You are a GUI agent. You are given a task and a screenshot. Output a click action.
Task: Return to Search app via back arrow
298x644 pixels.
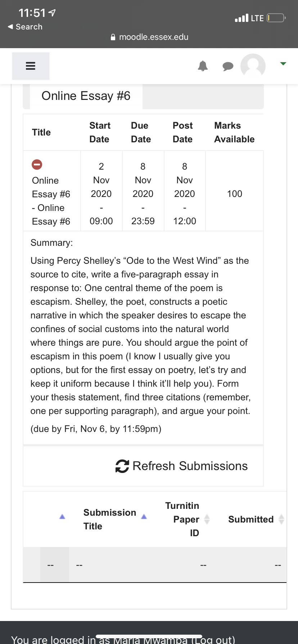(25, 27)
